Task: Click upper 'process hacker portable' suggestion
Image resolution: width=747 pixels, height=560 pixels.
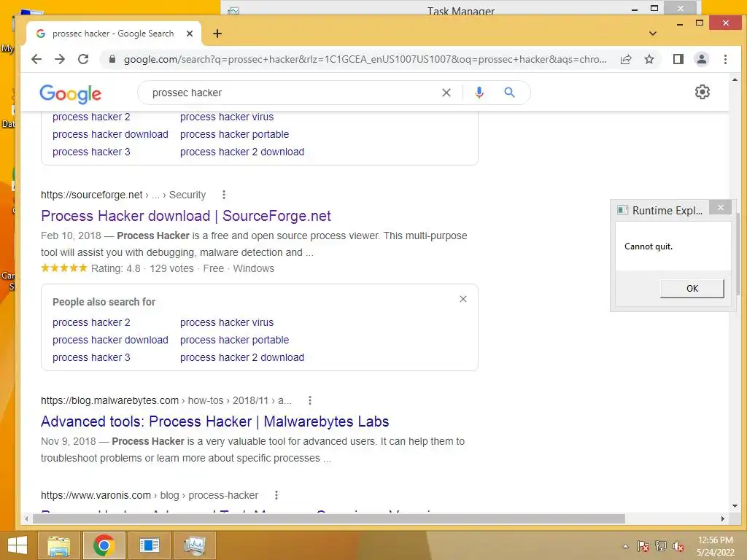Action: pos(234,134)
